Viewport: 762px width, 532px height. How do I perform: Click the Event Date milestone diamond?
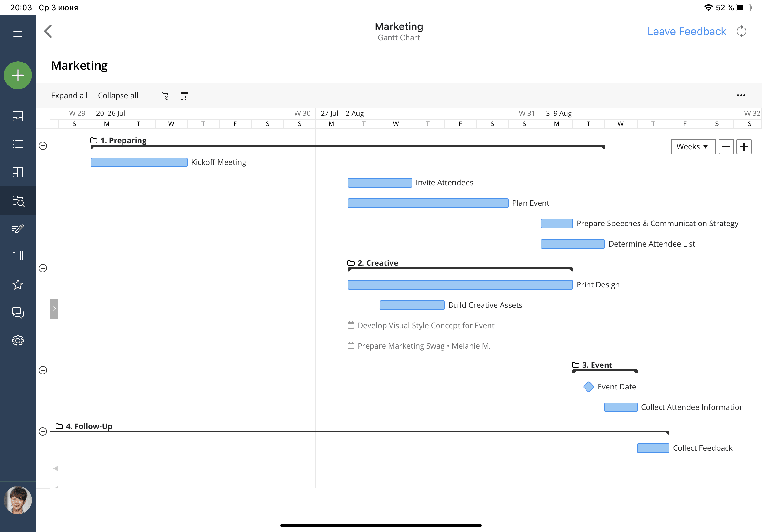coord(589,387)
